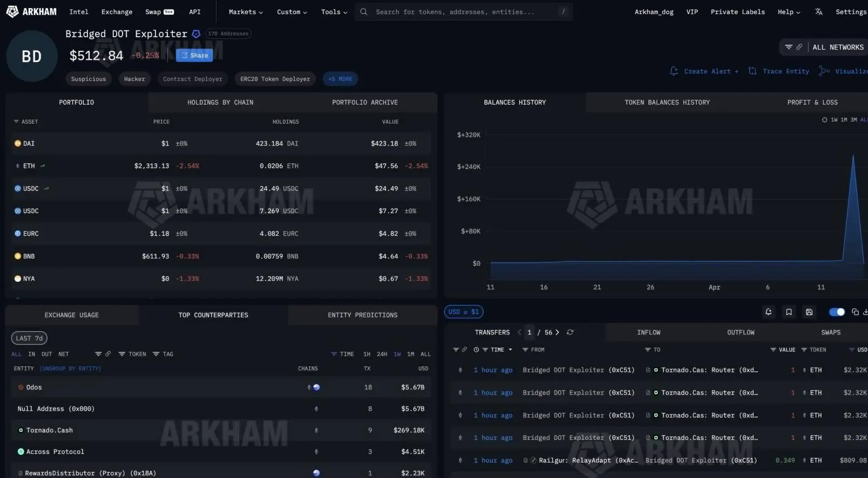Screen dimensions: 868x478
Task: Switch to Exchange Usage tab
Action: tap(72, 315)
